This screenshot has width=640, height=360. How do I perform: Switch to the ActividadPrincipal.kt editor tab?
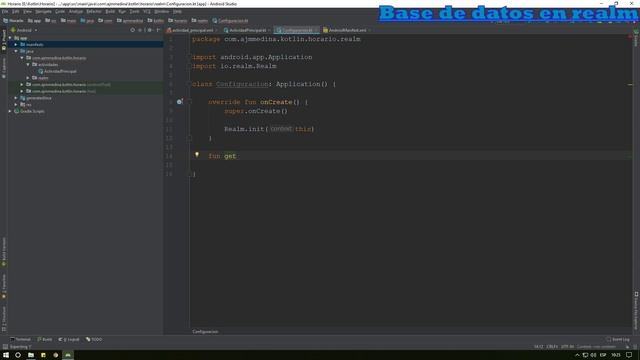click(247, 30)
